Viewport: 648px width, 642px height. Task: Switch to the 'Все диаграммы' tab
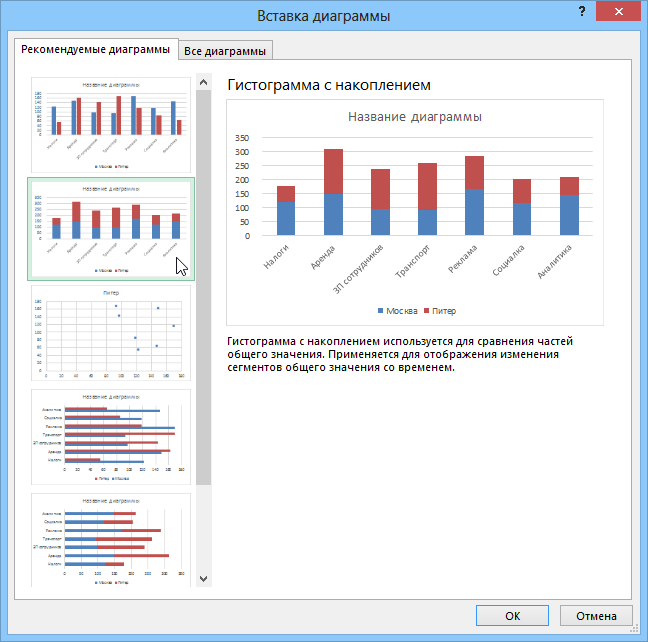pos(225,51)
